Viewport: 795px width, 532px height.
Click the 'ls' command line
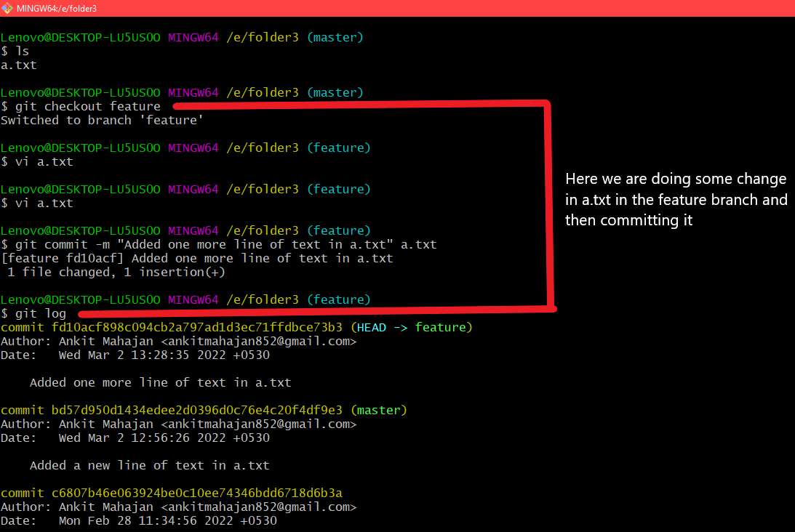click(22, 51)
